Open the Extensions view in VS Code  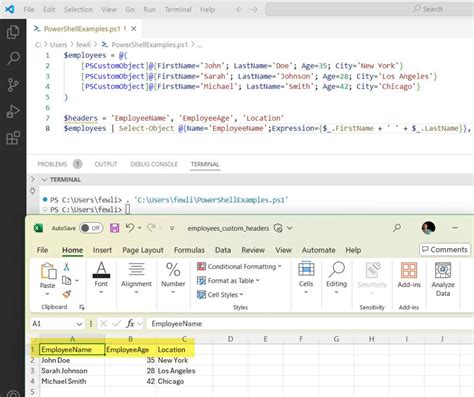tap(13, 137)
